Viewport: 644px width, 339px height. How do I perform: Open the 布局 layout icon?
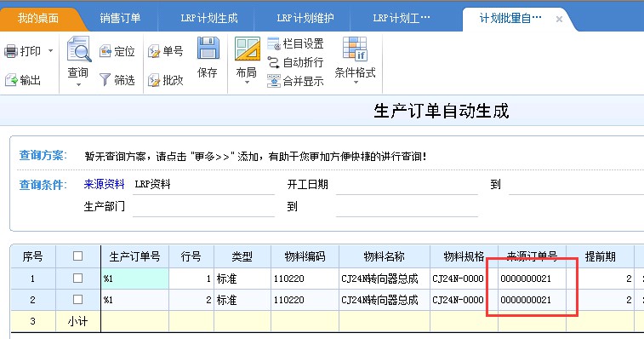(x=248, y=49)
